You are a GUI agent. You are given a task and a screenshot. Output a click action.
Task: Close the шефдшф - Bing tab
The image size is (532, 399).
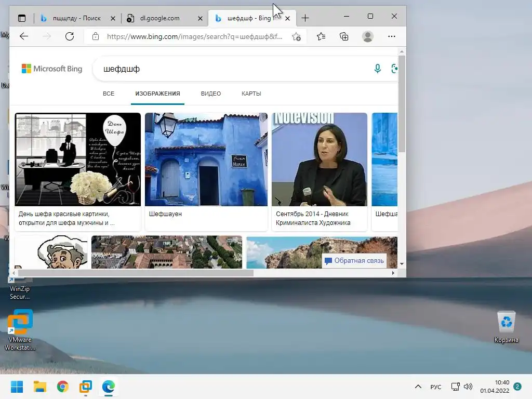pyautogui.click(x=288, y=18)
